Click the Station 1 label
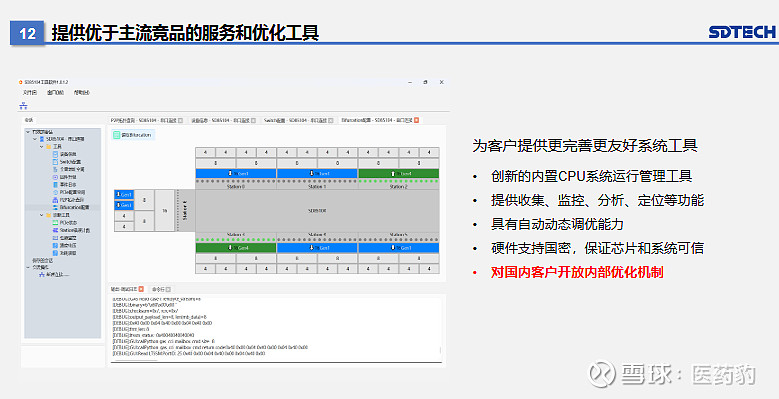 (x=316, y=187)
